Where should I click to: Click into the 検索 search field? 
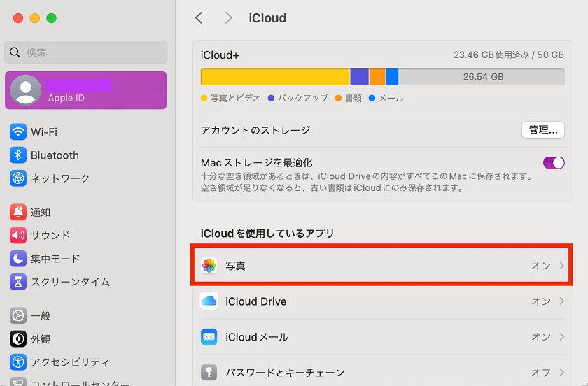pyautogui.click(x=86, y=52)
